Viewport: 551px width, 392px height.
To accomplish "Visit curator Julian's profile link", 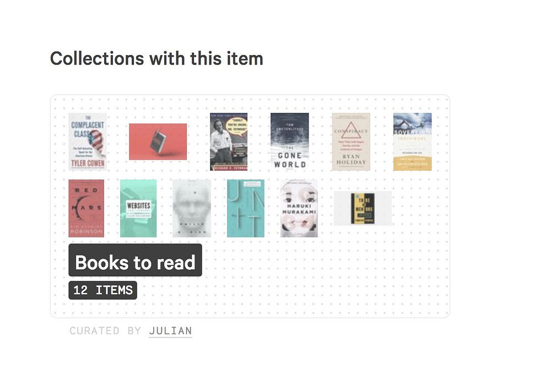I will pyautogui.click(x=170, y=331).
